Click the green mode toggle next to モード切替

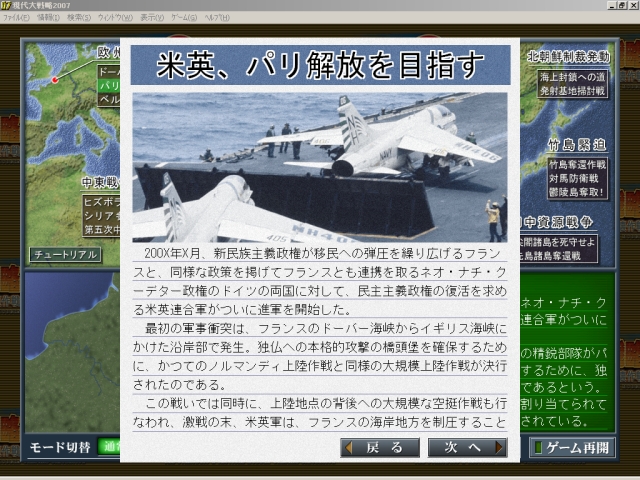[x=109, y=447]
